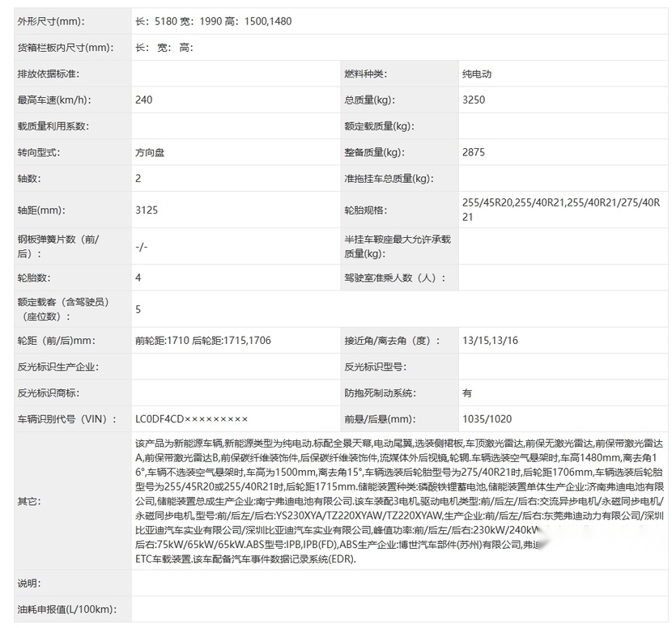Screen dimensions: 672x628
Task: Click the 半挂车鞍座最大允许承载质量 label
Action: tap(398, 246)
